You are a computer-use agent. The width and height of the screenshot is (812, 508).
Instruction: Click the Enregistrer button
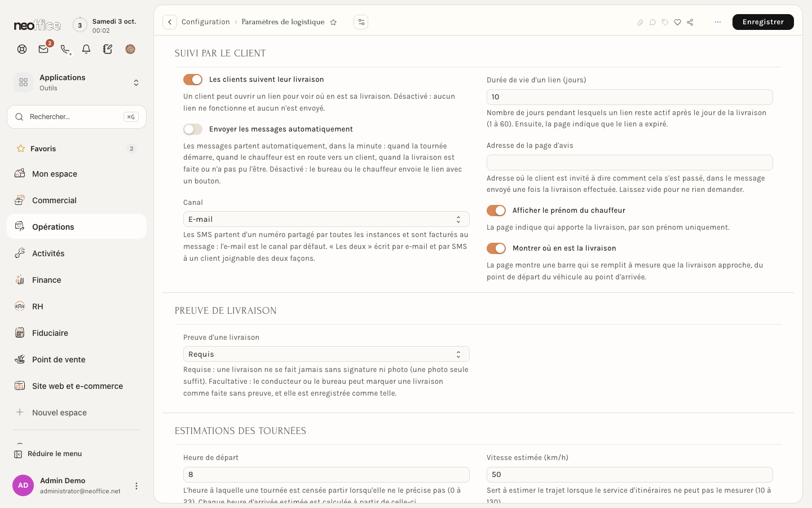763,22
